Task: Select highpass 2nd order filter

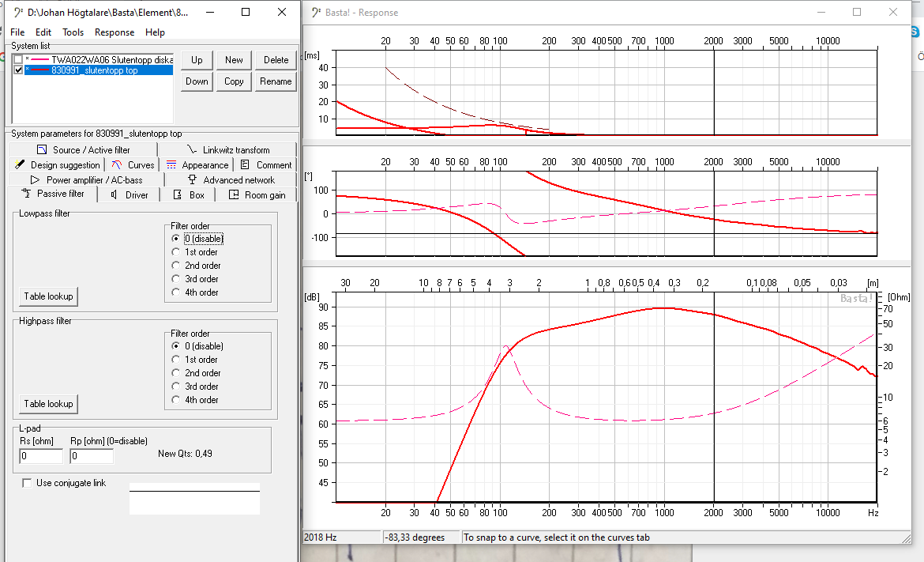Action: click(197, 373)
